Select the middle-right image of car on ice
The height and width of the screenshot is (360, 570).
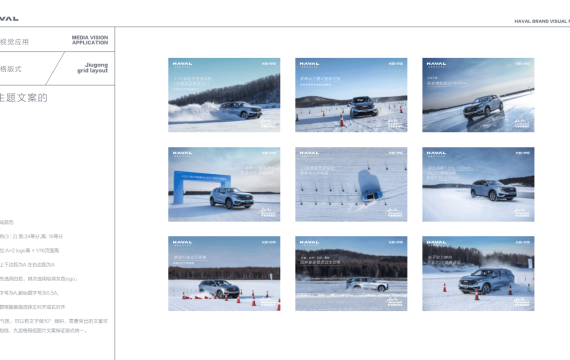pos(478,184)
